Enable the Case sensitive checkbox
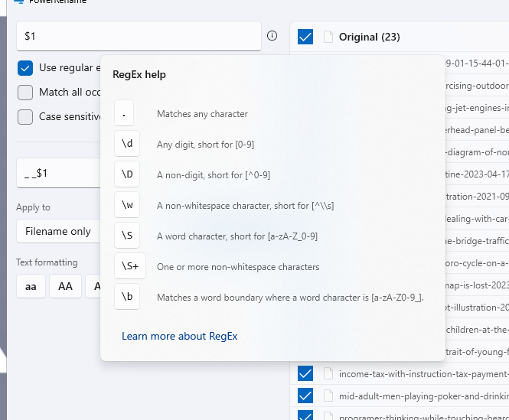 25,117
